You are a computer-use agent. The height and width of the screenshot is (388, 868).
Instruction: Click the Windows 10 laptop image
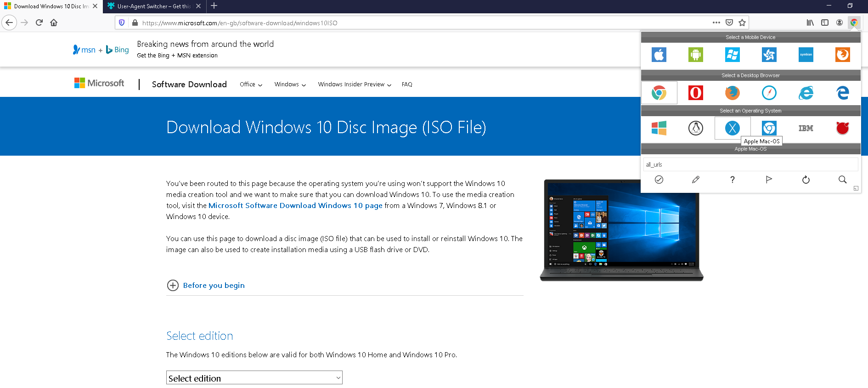click(622, 230)
